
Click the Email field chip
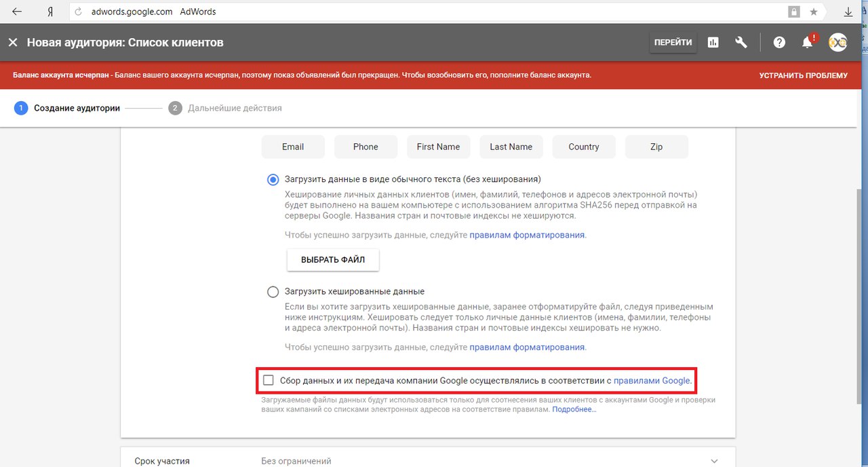click(x=293, y=147)
